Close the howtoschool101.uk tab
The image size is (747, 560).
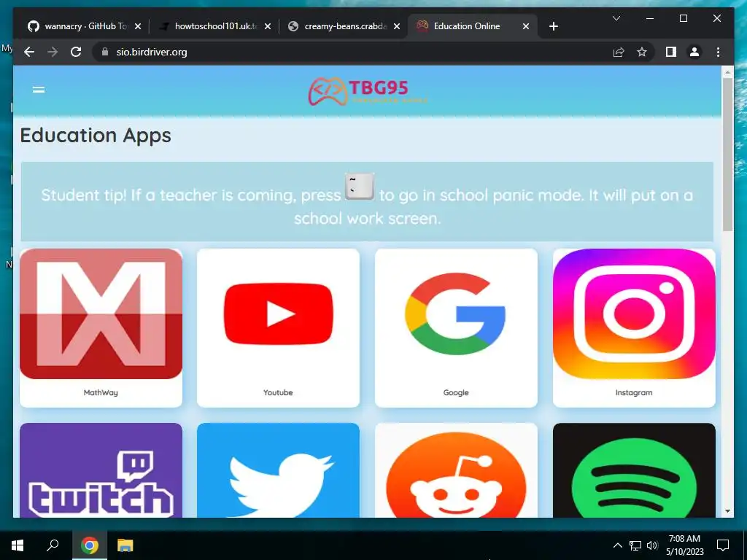[268, 26]
